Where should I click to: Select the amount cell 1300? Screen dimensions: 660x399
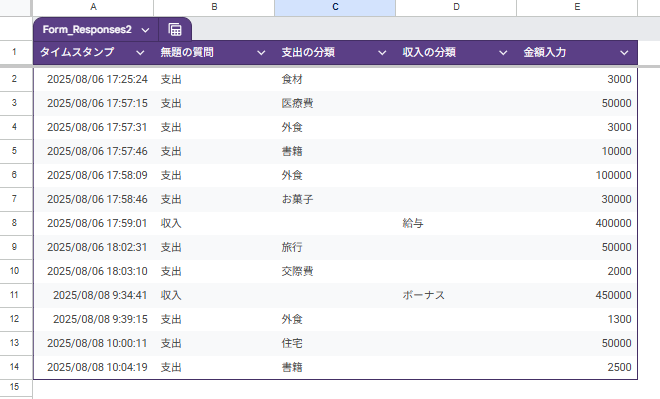[577, 319]
